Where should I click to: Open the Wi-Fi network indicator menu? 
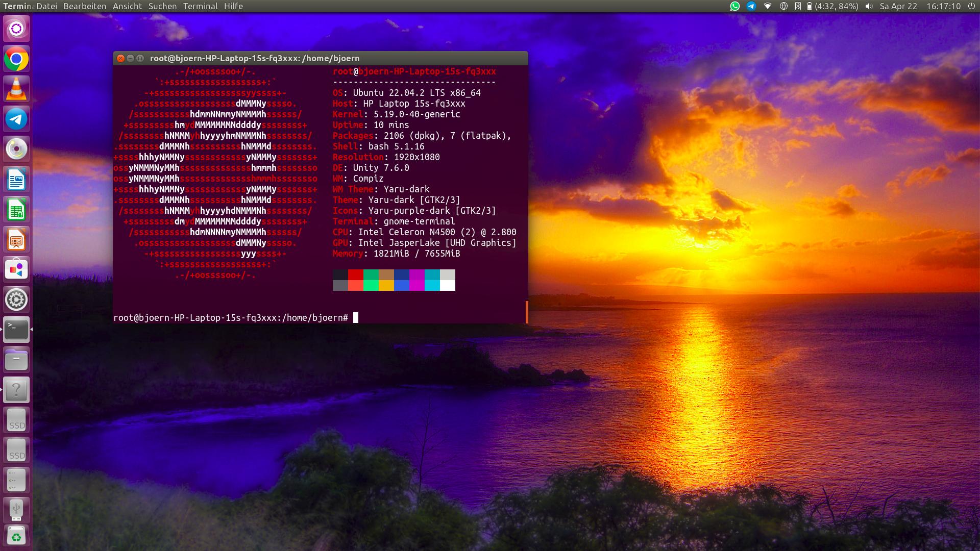(767, 6)
